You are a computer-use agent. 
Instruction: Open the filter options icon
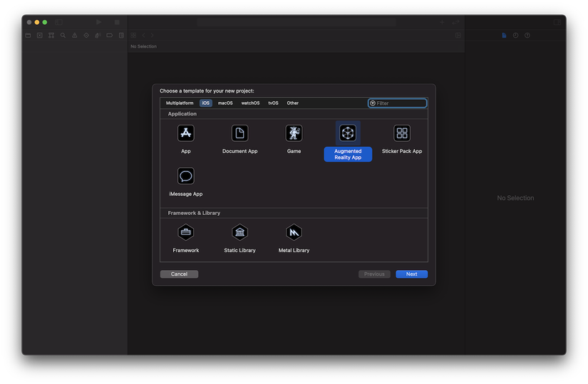click(373, 103)
